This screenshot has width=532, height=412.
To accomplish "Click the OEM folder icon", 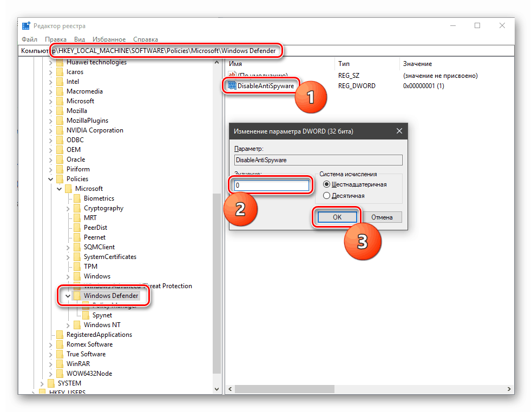I will click(x=60, y=150).
